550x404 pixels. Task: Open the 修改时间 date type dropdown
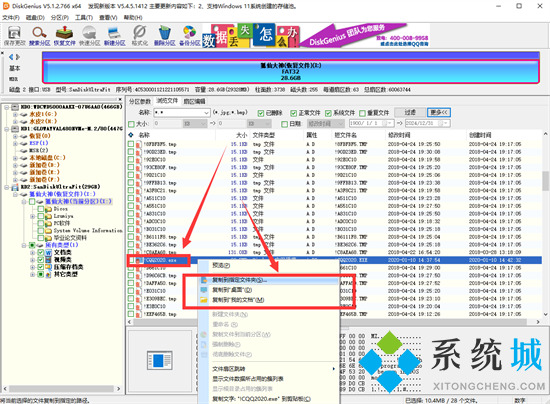click(x=340, y=124)
